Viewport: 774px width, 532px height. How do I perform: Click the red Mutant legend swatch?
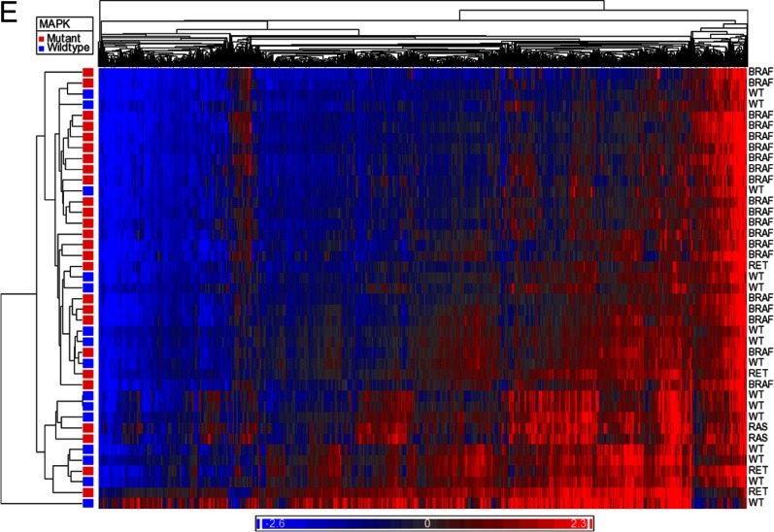click(42, 39)
